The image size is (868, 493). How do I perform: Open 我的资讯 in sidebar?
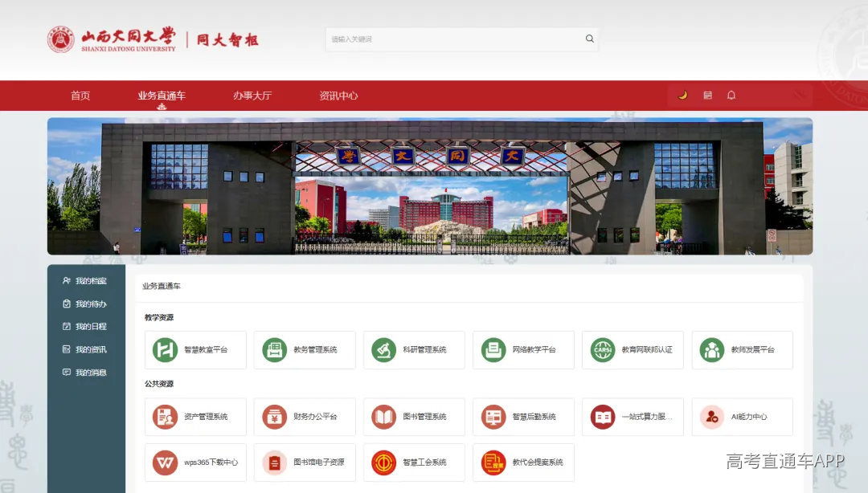(x=84, y=350)
